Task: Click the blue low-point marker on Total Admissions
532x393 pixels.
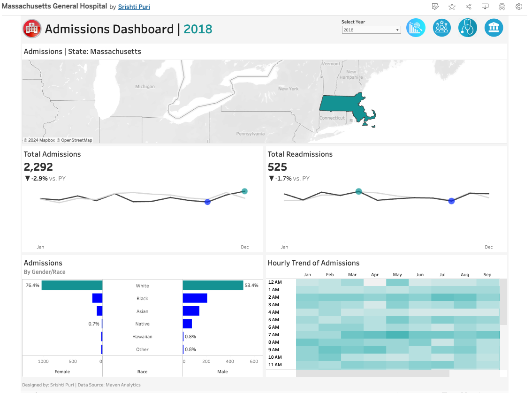Action: coord(208,202)
